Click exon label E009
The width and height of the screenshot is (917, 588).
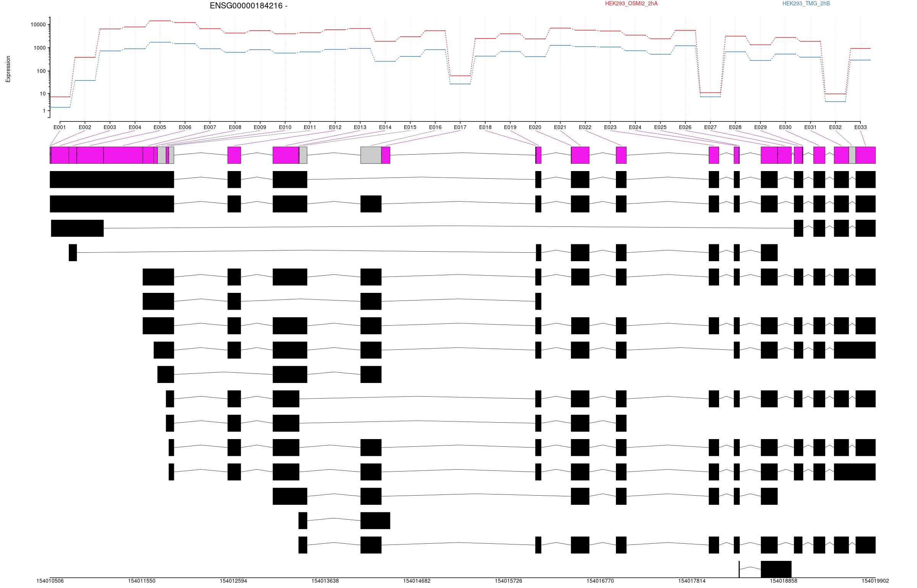coord(260,127)
